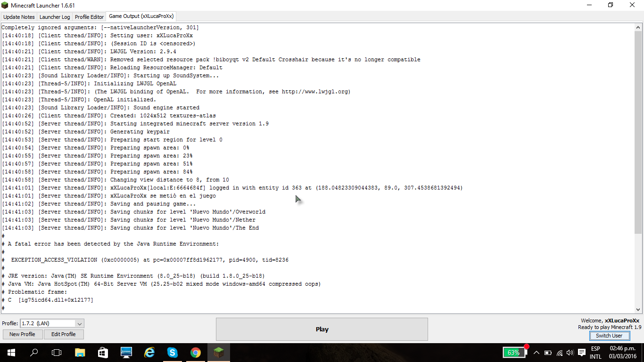Open File Explorer from the taskbar

click(x=80, y=353)
